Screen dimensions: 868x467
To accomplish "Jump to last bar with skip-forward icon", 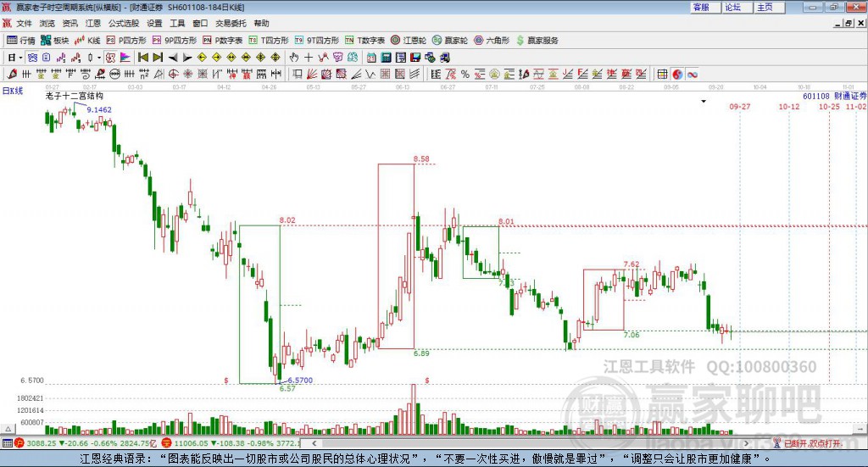I will coord(158,58).
